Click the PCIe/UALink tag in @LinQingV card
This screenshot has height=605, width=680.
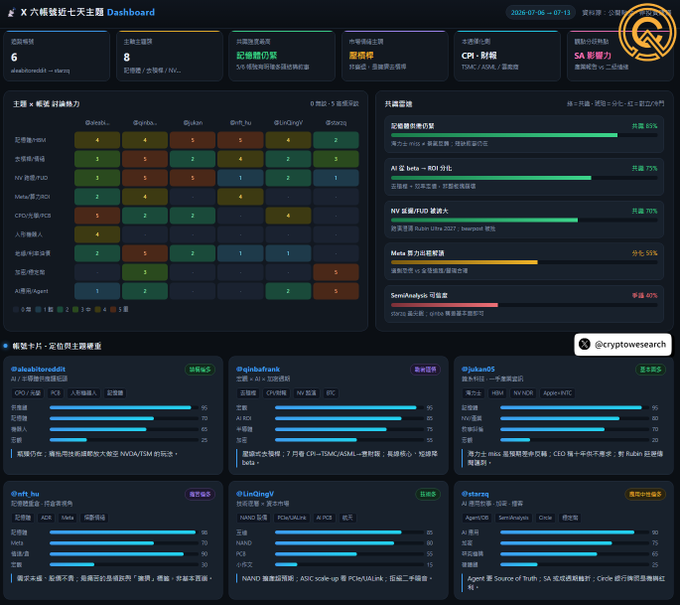point(291,517)
